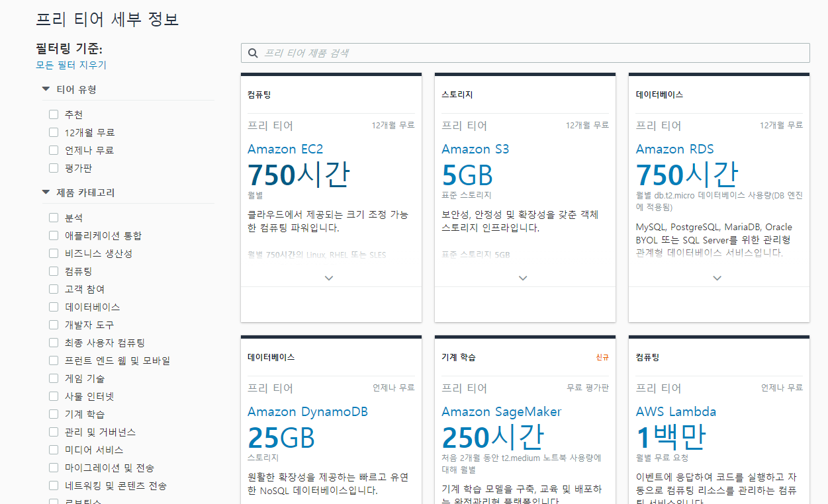
Task: Click the 250시간 figure on SageMaker card
Action: (x=492, y=438)
